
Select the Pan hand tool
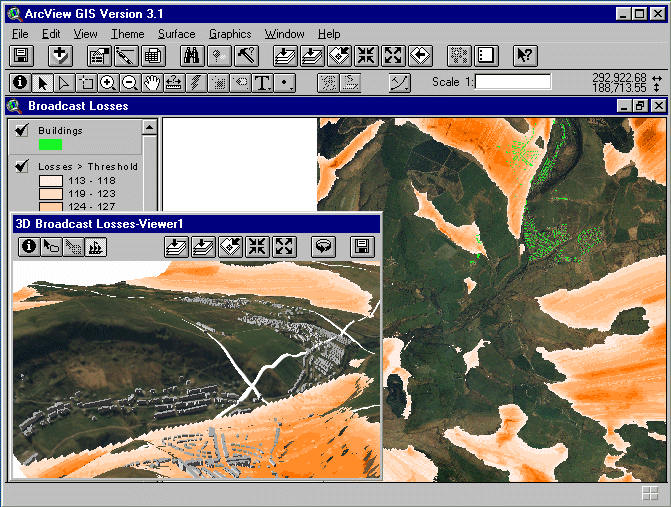click(151, 83)
